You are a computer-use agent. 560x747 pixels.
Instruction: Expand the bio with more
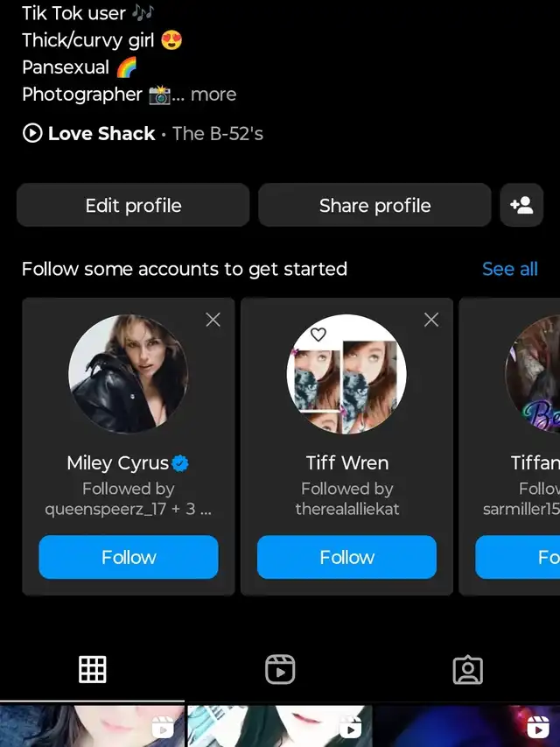click(213, 95)
